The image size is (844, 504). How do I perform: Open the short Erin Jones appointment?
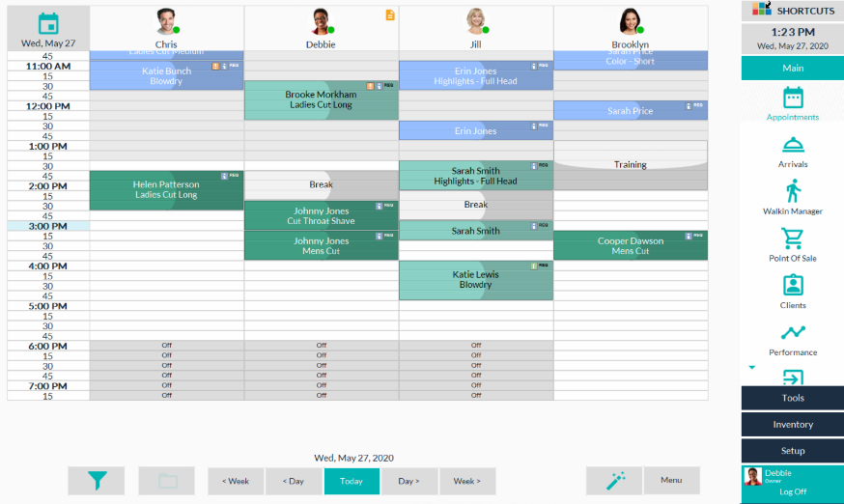tap(476, 131)
